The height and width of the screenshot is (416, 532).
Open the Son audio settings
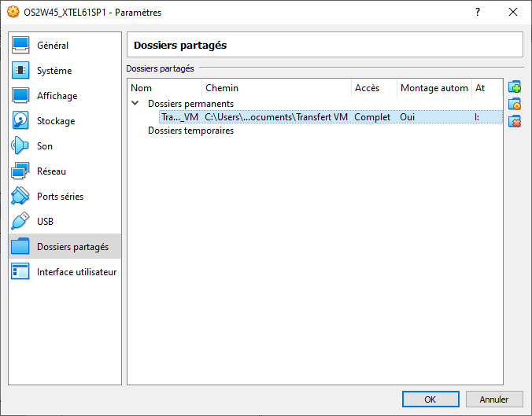pos(45,146)
